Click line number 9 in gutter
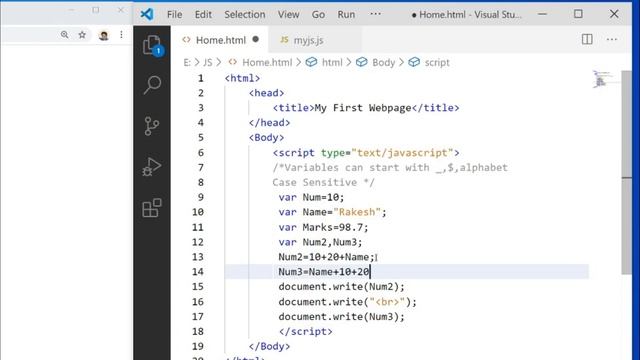This screenshot has height=360, width=640. [200, 197]
